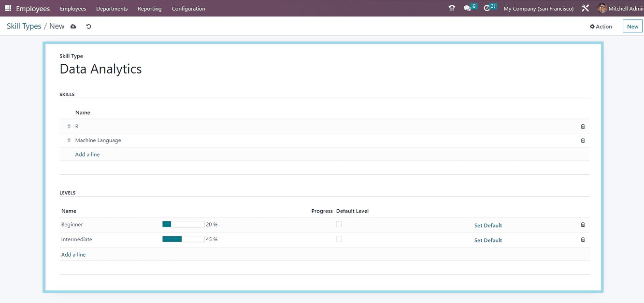Open the VoIP phone icon
The image size is (644, 303).
[x=452, y=9]
